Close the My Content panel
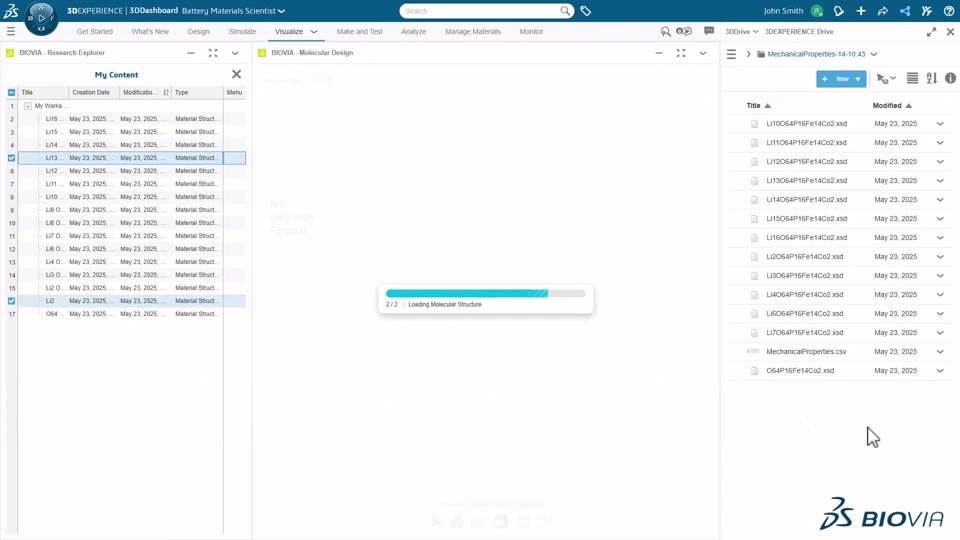 pos(236,74)
